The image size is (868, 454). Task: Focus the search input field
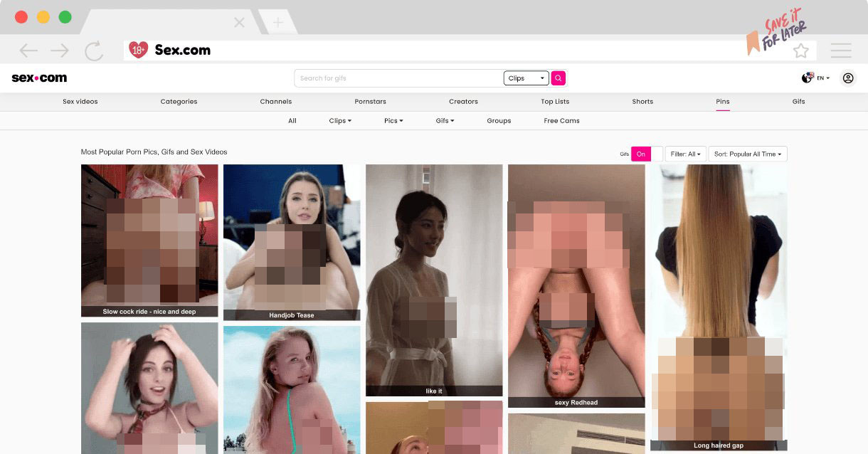click(x=398, y=78)
